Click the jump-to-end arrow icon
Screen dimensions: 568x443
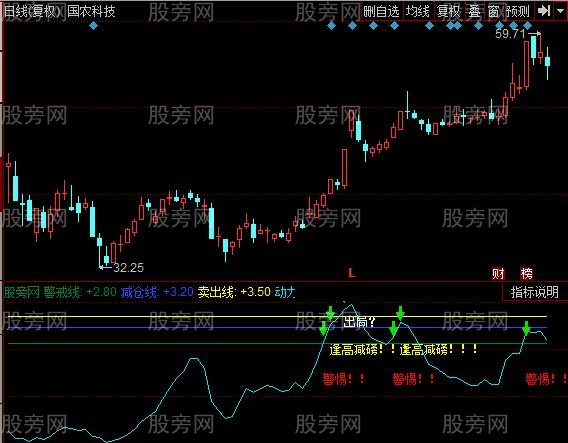click(x=544, y=11)
